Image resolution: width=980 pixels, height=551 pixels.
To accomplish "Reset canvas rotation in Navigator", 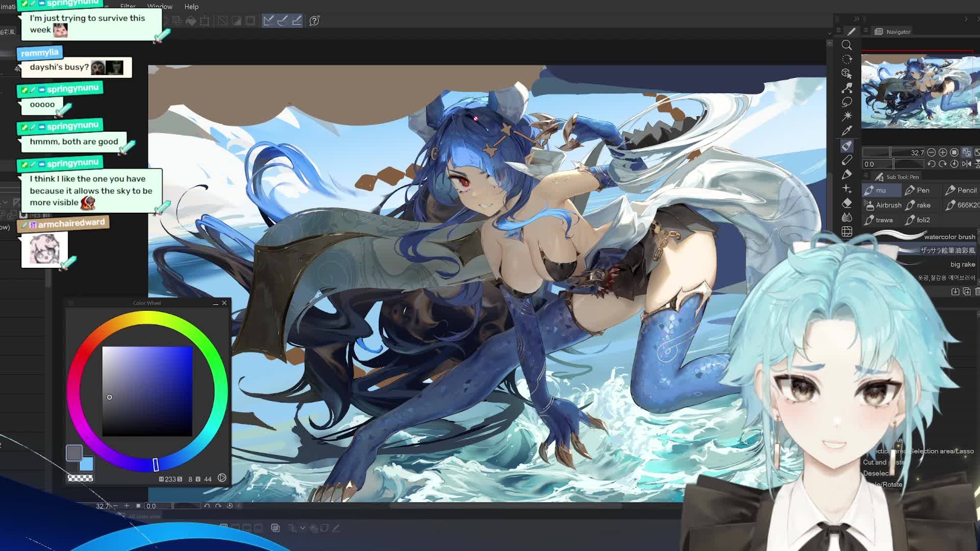I will (x=954, y=164).
